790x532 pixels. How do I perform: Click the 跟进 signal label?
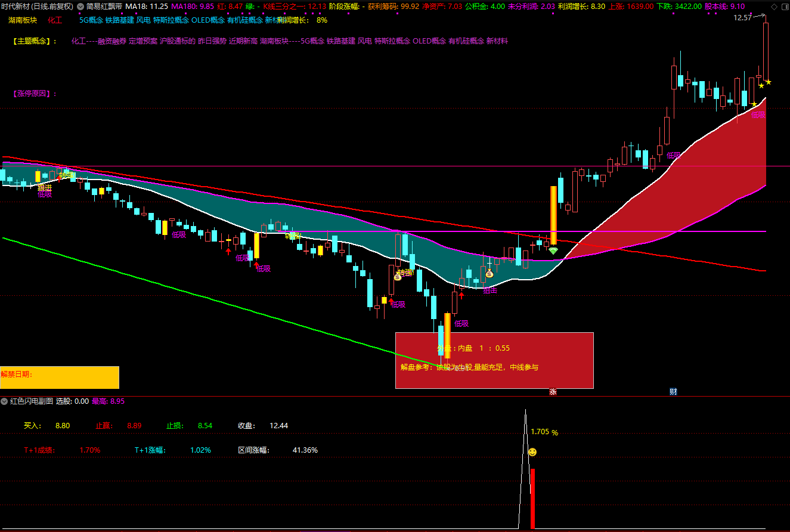45,187
